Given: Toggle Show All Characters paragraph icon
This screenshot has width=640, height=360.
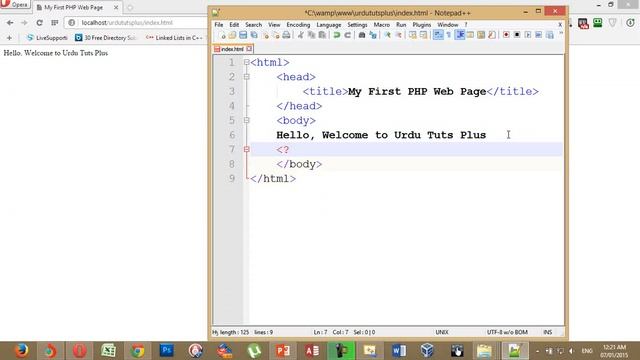Looking at the screenshot, I should click(449, 35).
